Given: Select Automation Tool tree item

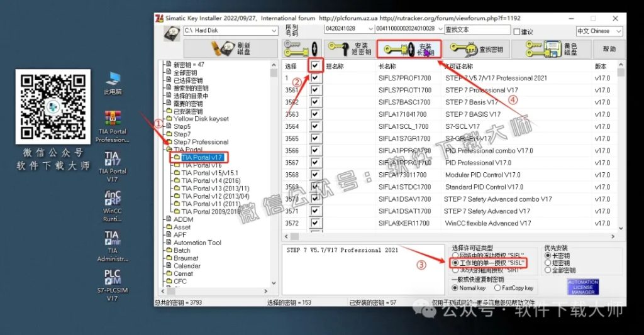Looking at the screenshot, I should 197,243.
